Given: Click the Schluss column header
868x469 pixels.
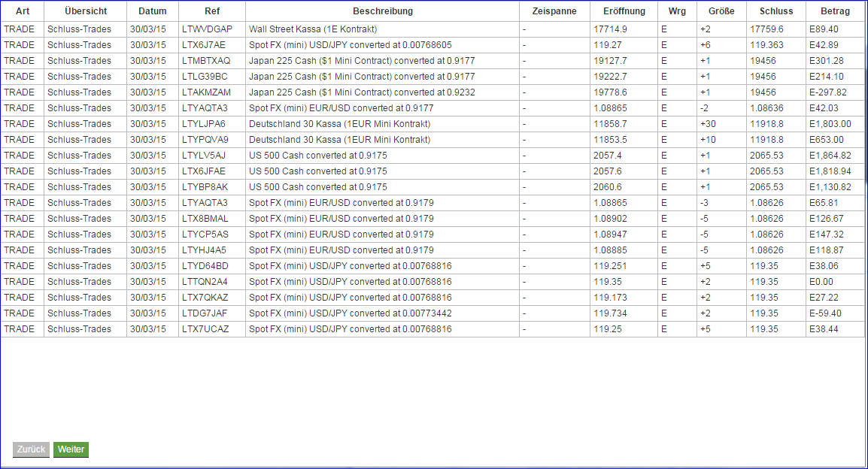Looking at the screenshot, I should pos(775,11).
